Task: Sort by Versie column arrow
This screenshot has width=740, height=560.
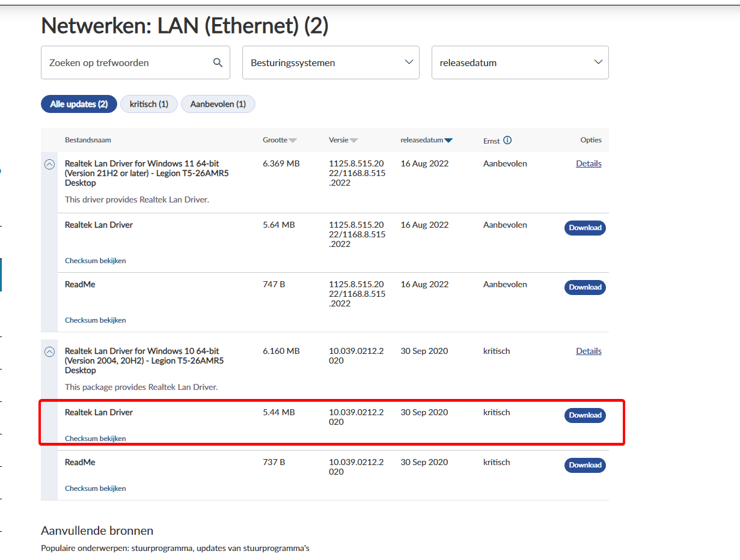Action: point(353,141)
